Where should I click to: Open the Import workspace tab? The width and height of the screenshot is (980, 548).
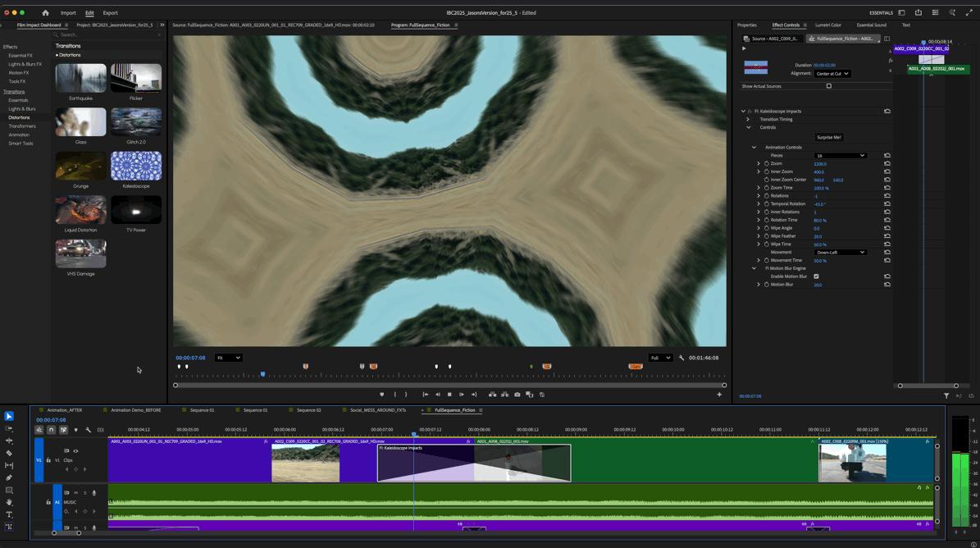point(68,12)
